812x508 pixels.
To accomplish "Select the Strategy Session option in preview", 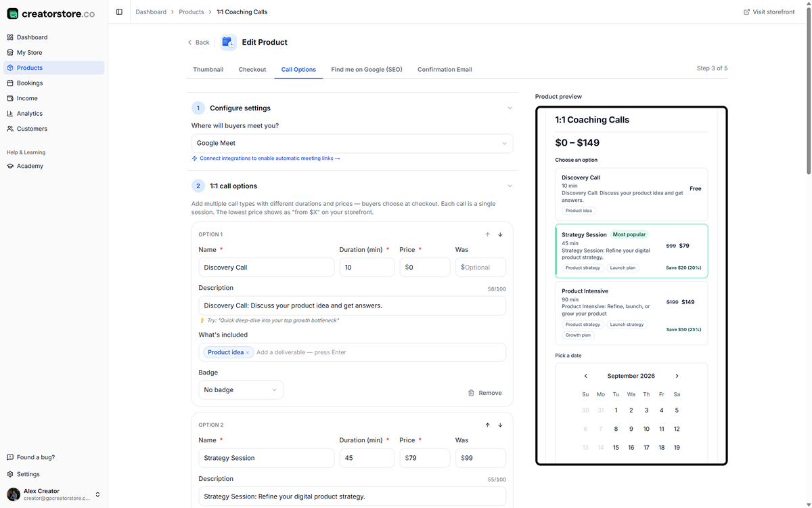I will pyautogui.click(x=631, y=251).
